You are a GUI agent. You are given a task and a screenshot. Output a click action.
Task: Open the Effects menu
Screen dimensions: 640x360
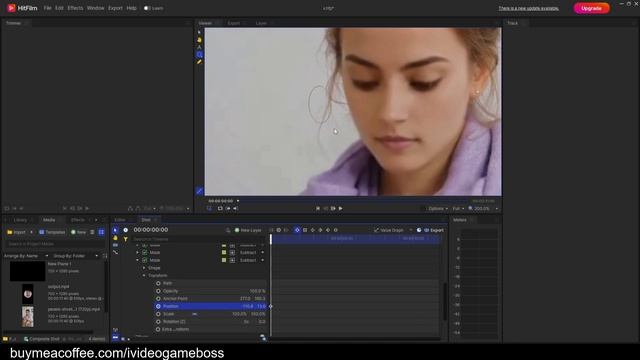(x=75, y=8)
